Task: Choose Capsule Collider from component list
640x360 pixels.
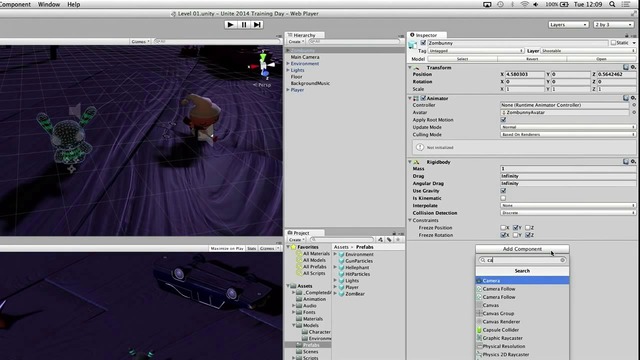Action: pos(522,330)
